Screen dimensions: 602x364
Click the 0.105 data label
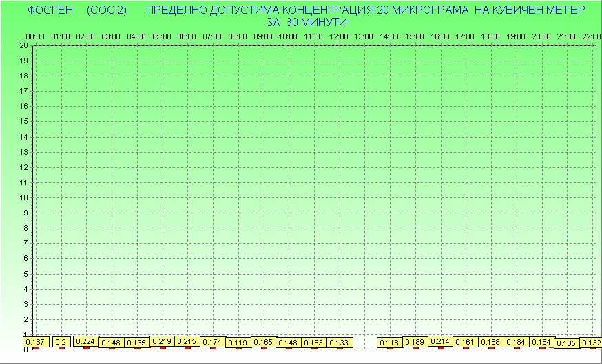567,343
